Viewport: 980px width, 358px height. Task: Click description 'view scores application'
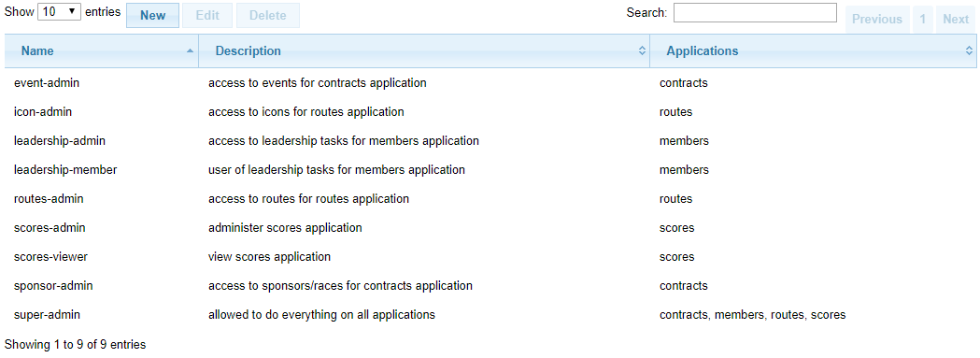(269, 257)
